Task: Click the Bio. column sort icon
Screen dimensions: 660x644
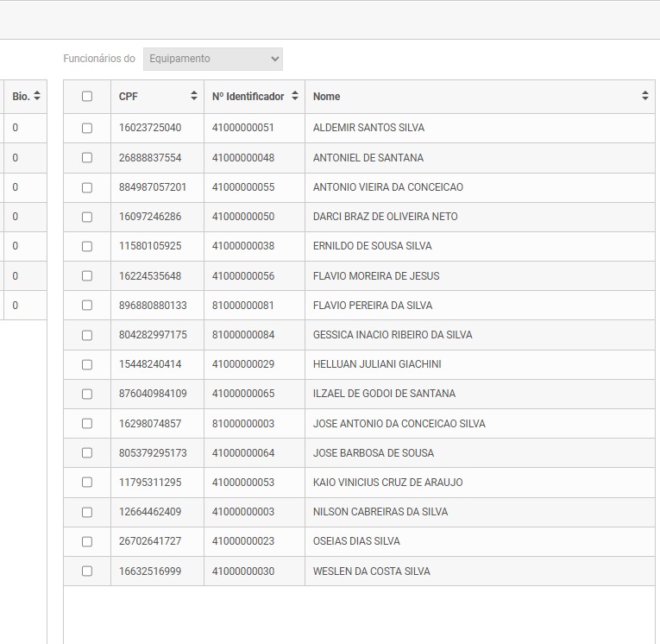Action: (x=37, y=97)
